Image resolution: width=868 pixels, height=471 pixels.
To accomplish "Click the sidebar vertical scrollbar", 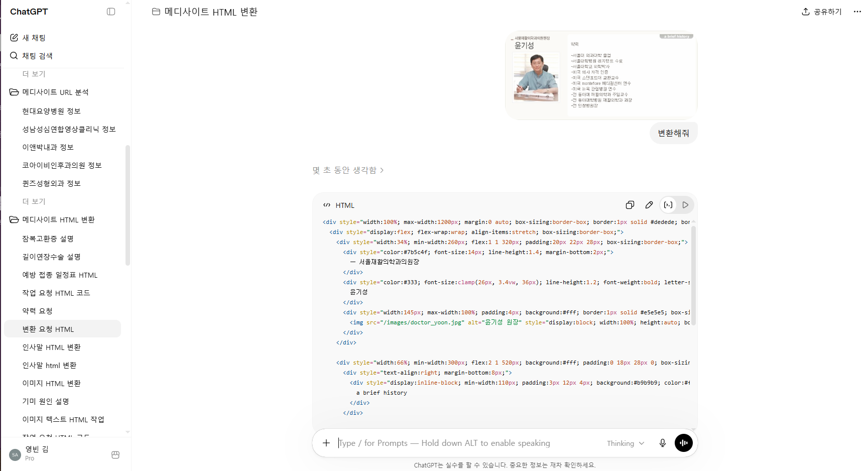I will coord(128,205).
